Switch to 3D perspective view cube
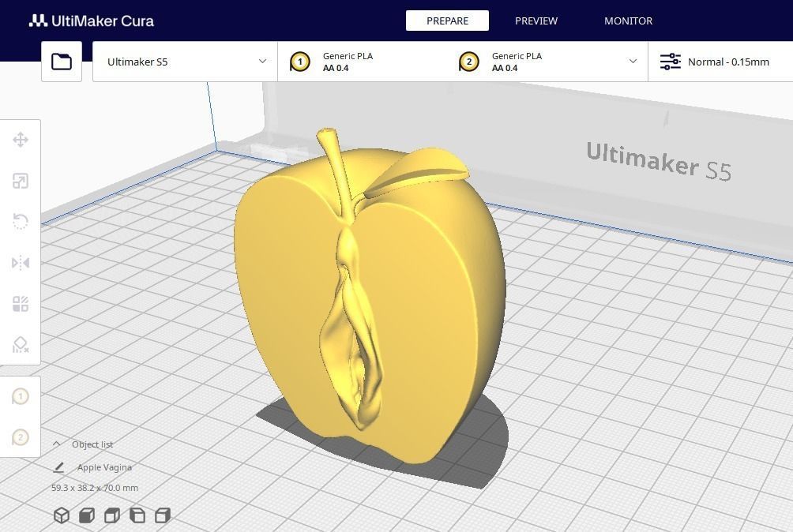This screenshot has width=793, height=532. point(61,516)
